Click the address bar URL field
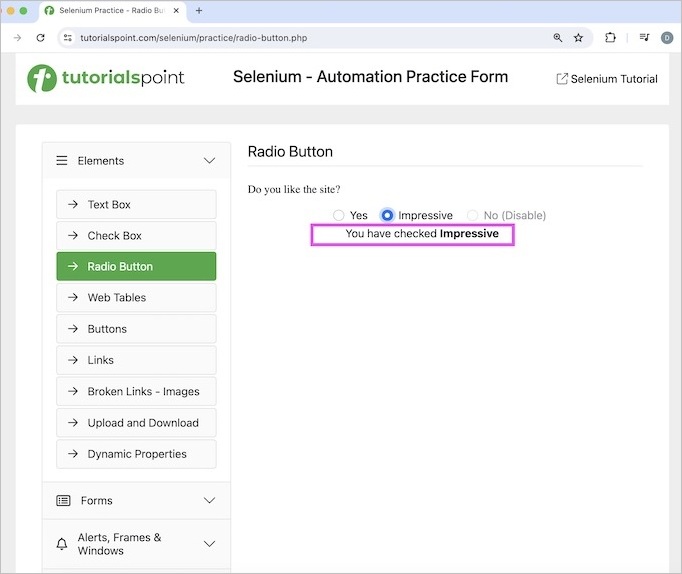This screenshot has width=682, height=574. 300,38
